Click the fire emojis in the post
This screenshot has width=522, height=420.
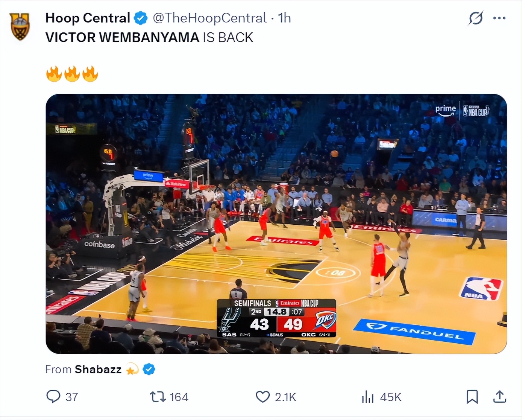coord(72,74)
